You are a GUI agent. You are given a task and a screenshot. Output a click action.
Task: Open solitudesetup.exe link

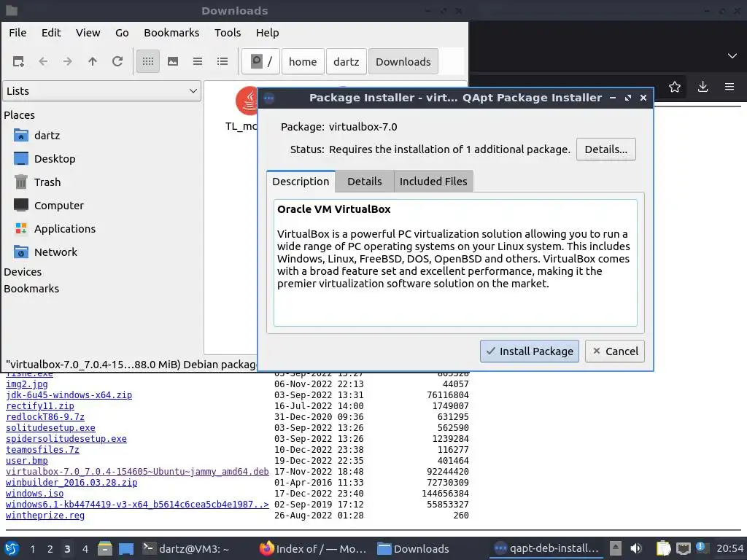coord(50,428)
